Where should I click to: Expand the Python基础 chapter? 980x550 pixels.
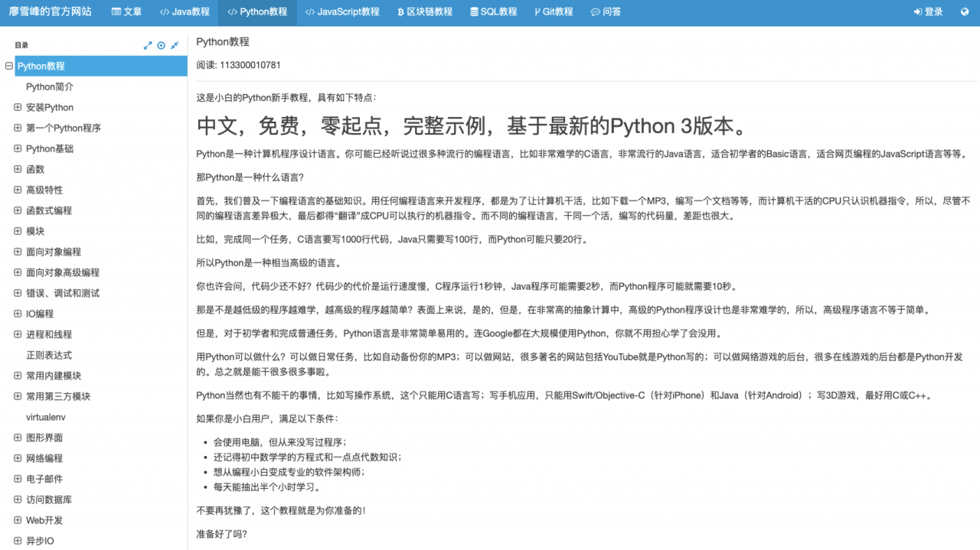(18, 148)
